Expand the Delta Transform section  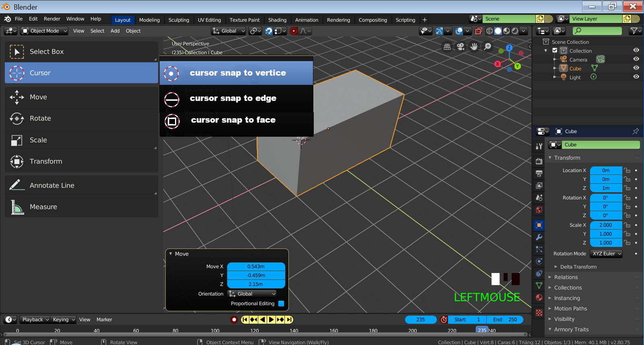tap(578, 267)
